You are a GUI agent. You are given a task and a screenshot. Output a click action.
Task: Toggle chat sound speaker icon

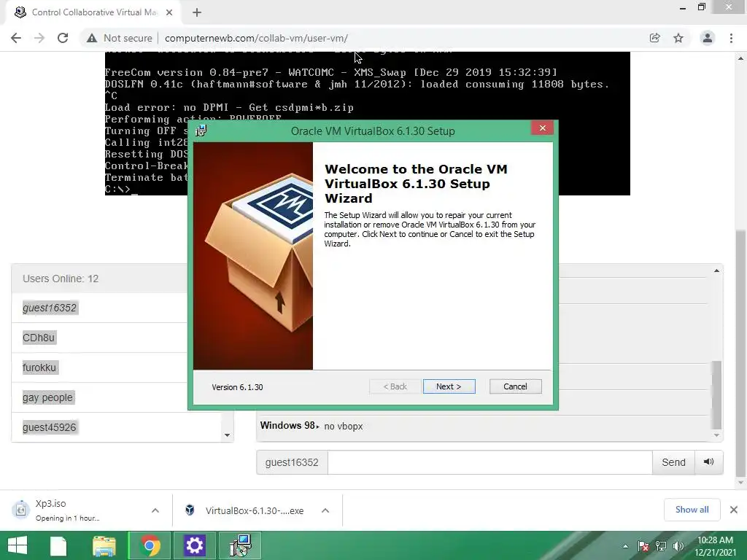click(709, 462)
